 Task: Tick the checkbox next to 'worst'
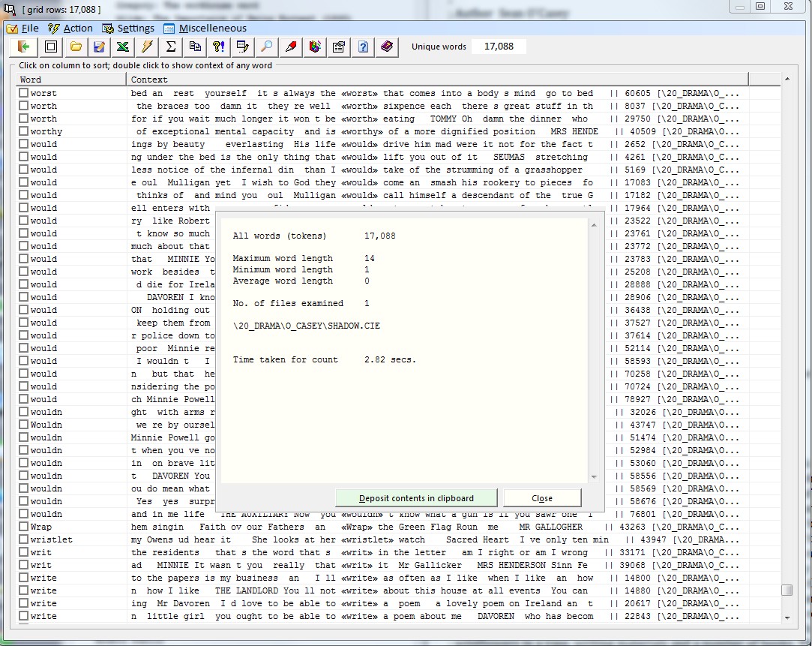click(24, 94)
